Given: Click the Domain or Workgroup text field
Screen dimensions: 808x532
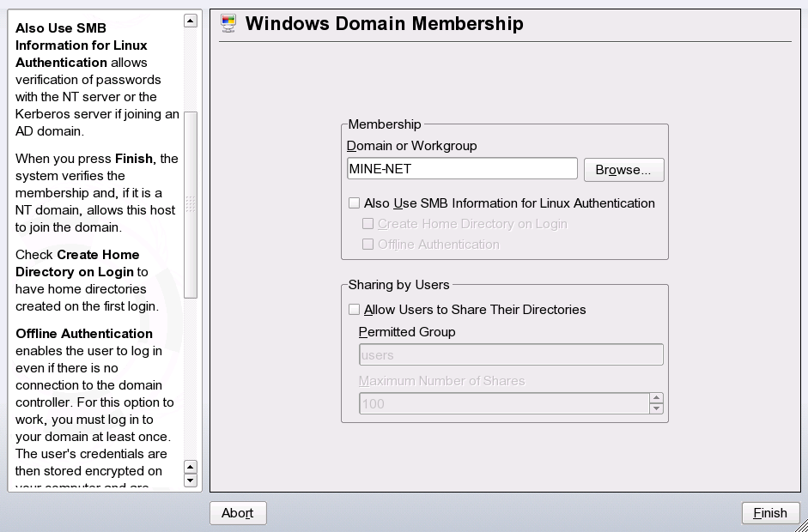Looking at the screenshot, I should 462,169.
